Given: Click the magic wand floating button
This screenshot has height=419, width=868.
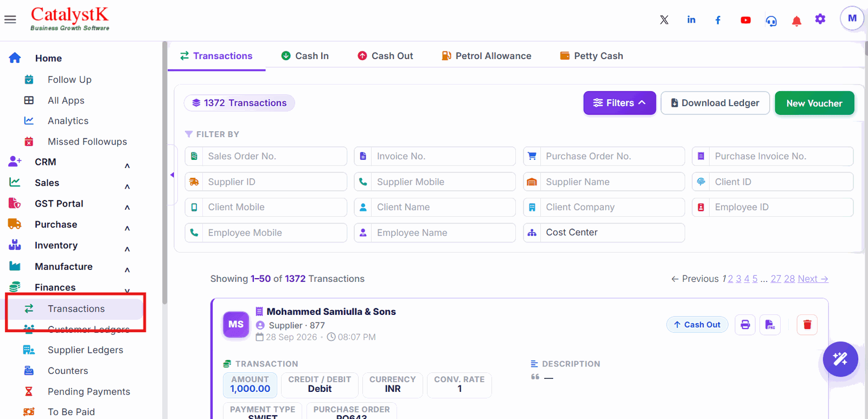Looking at the screenshot, I should tap(840, 359).
